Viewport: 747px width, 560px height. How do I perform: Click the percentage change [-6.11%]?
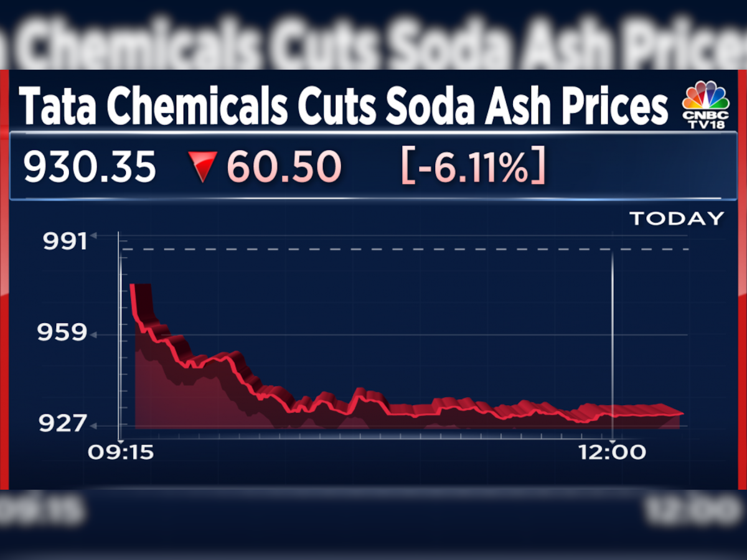point(474,168)
